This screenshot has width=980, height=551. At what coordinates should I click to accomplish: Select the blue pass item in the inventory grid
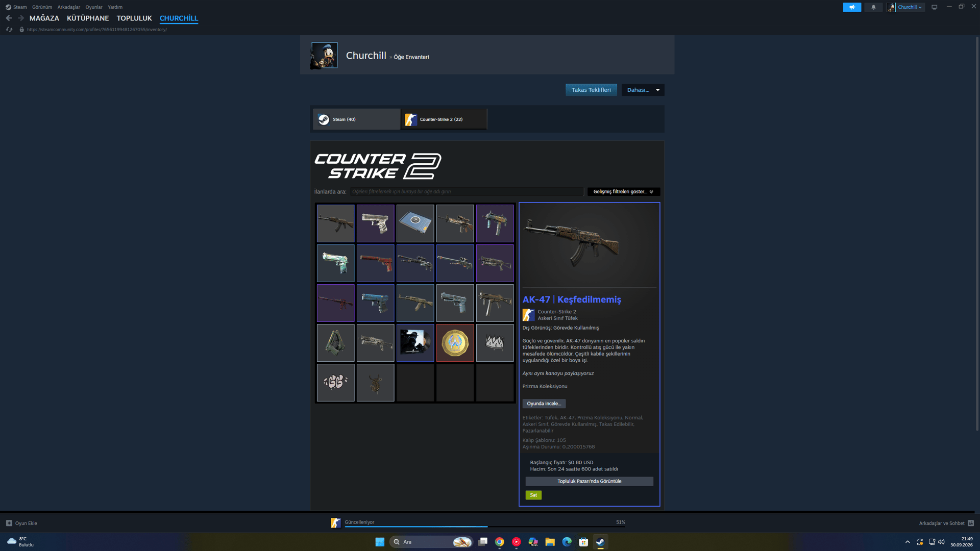point(415,223)
